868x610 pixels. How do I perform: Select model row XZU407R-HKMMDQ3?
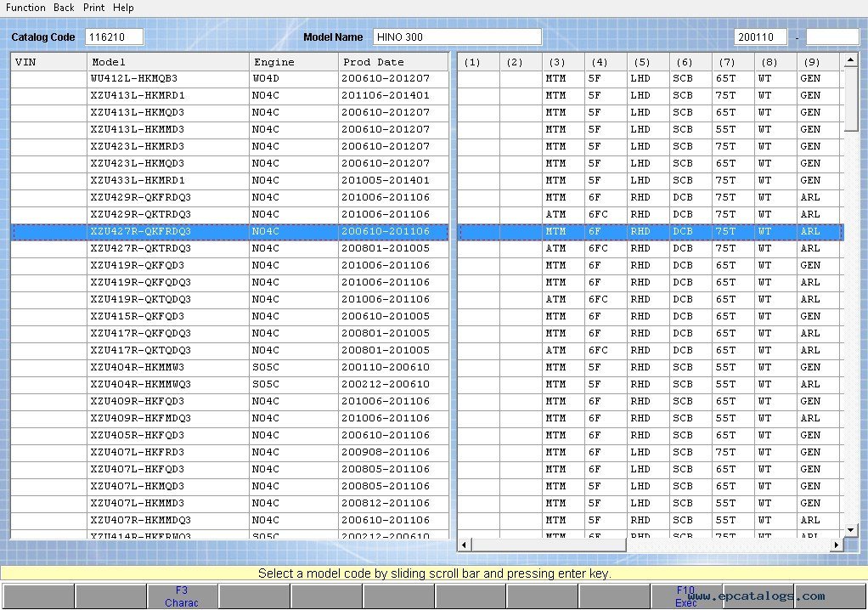(x=229, y=520)
